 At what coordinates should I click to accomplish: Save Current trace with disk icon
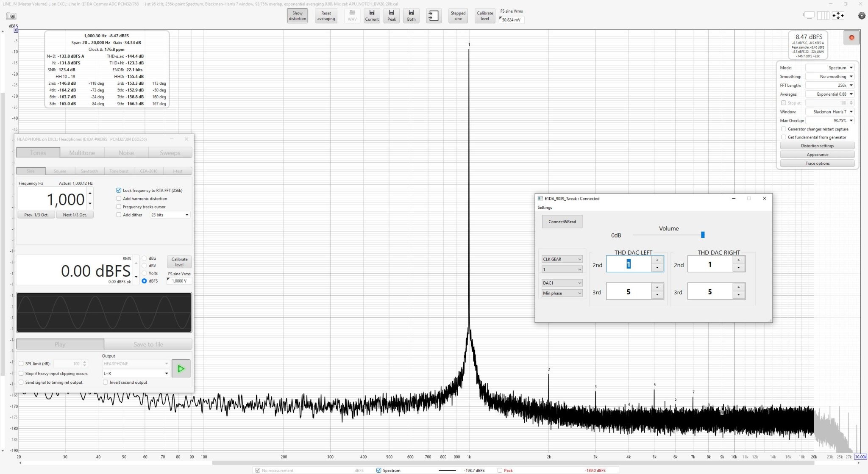pyautogui.click(x=372, y=16)
